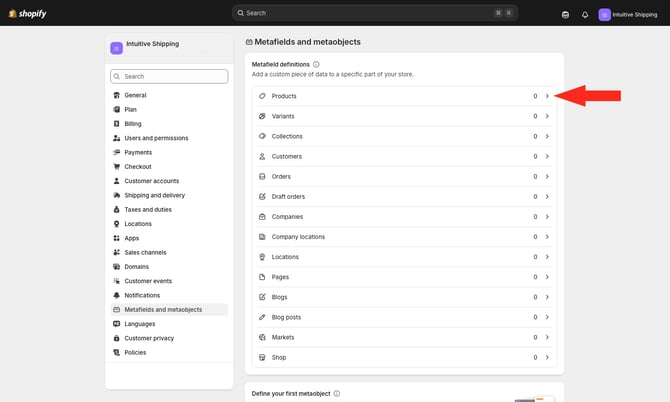
Task: Click the Orders inbox icon
Action: (262, 176)
